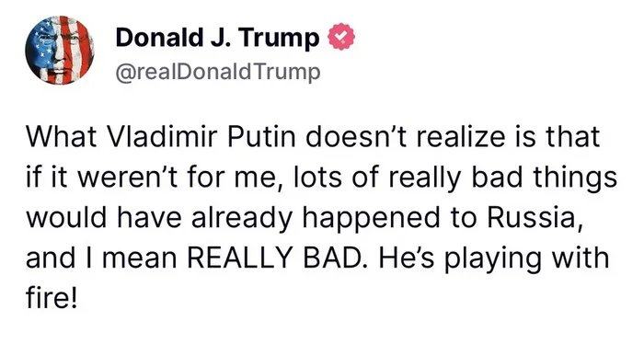
Task: Click the words "Vladimir Putin" in post
Action: point(201,137)
